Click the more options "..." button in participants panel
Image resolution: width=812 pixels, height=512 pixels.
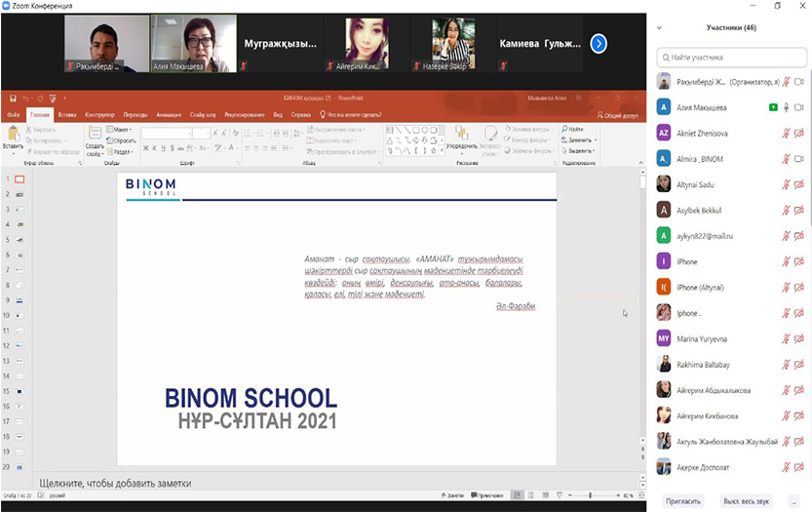pos(793,501)
